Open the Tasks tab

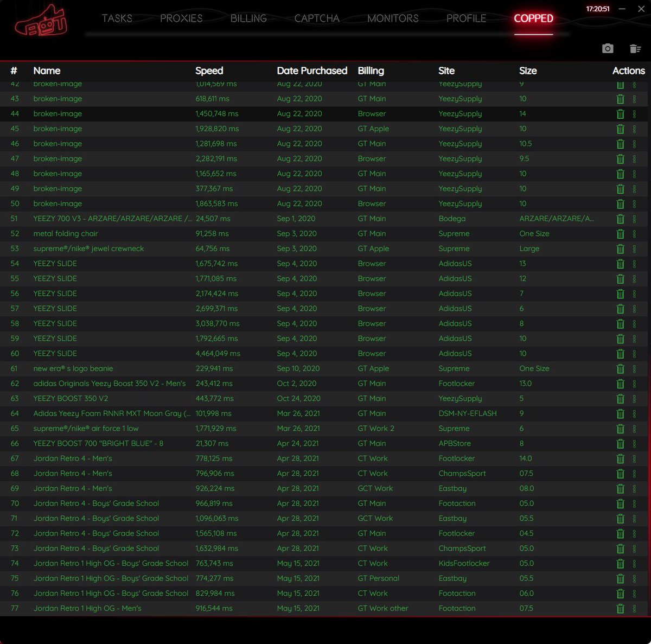coord(117,18)
